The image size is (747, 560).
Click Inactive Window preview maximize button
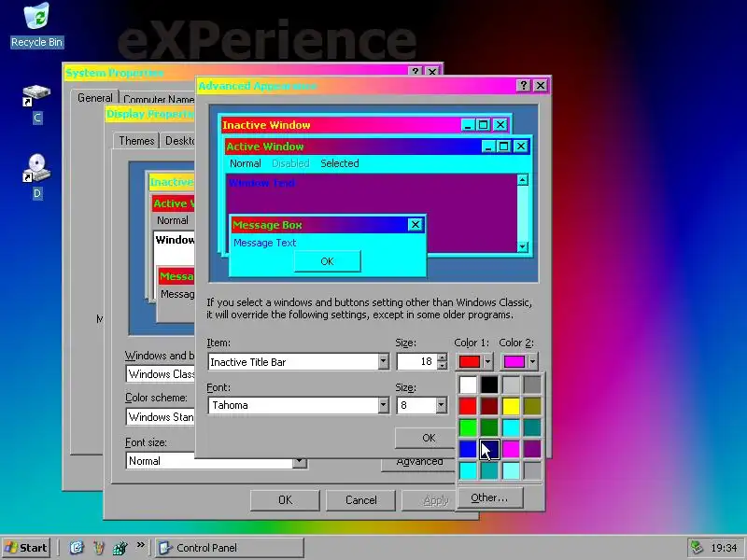[x=483, y=125]
